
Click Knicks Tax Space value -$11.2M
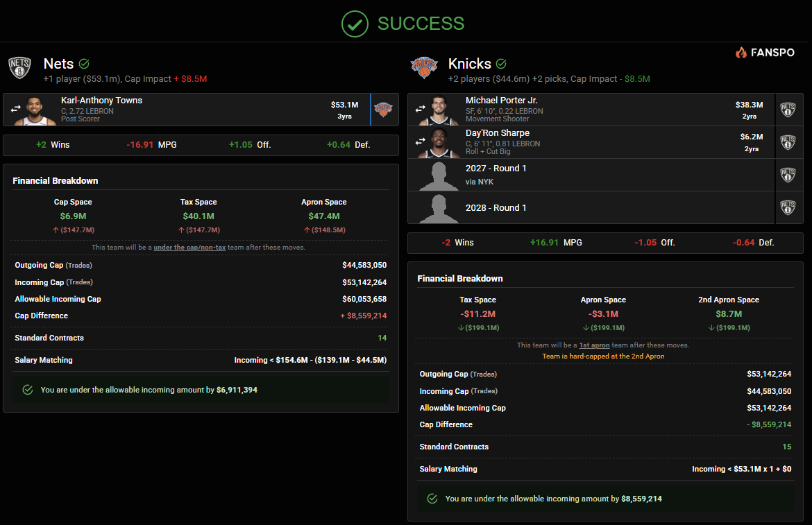(477, 314)
